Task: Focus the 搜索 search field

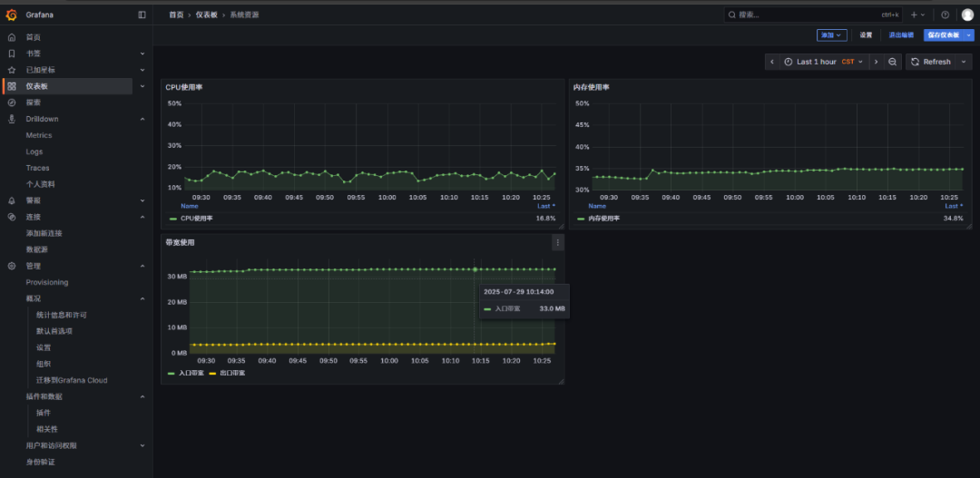Action: coord(813,15)
